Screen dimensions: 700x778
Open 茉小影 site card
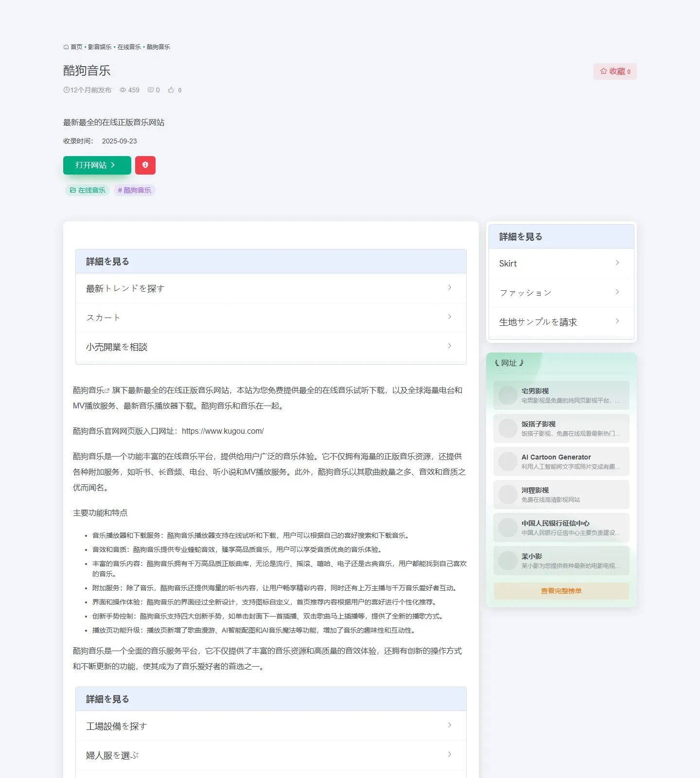(x=561, y=561)
